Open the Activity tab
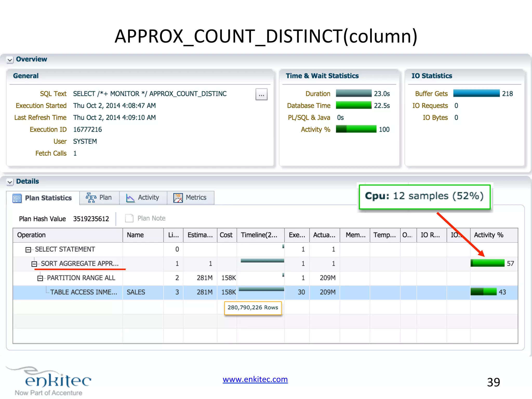This screenshot has width=532, height=399. tap(143, 198)
